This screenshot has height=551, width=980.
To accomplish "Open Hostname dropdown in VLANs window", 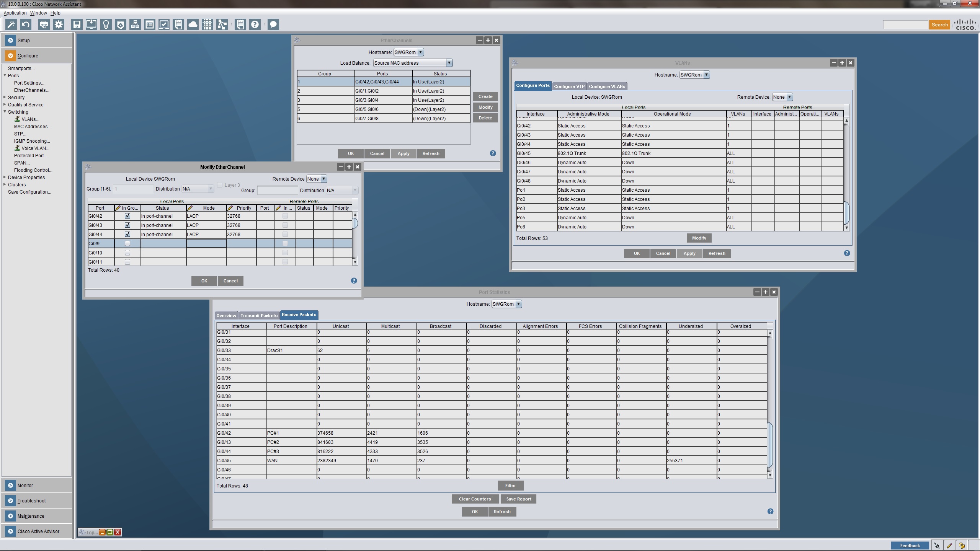I will [x=695, y=75].
